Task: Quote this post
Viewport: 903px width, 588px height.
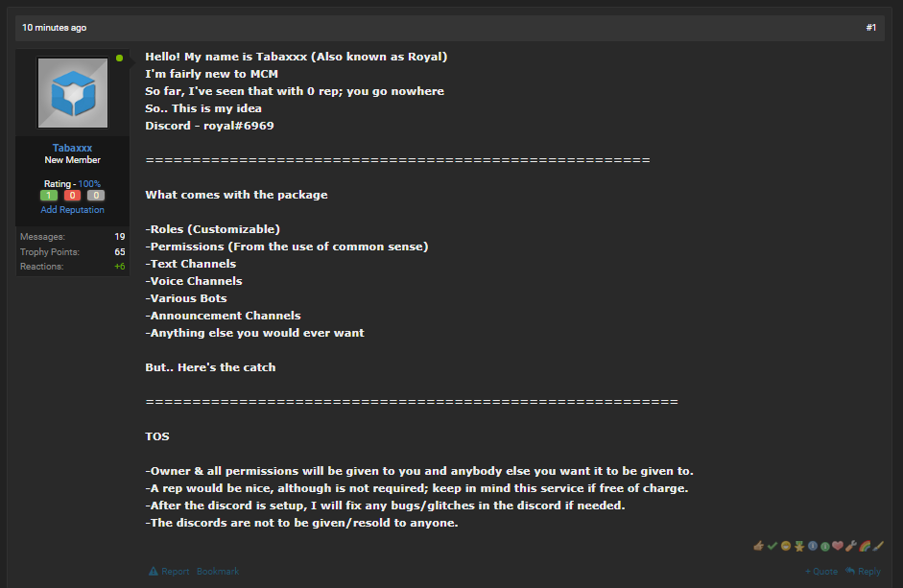Action: [x=821, y=572]
